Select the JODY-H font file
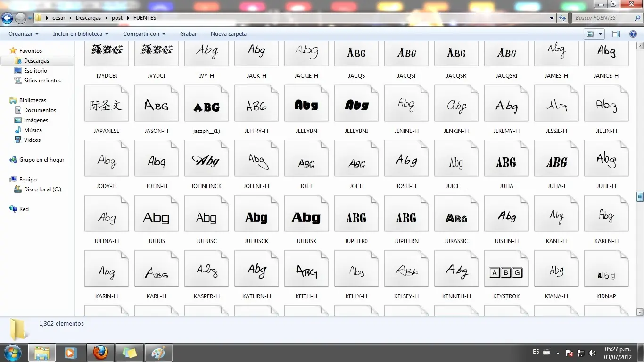Image resolution: width=644 pixels, height=362 pixels. (x=107, y=165)
